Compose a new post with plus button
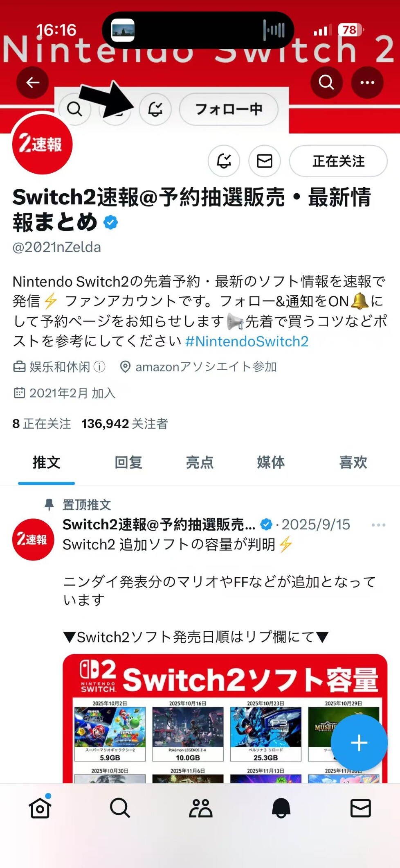 click(x=359, y=743)
